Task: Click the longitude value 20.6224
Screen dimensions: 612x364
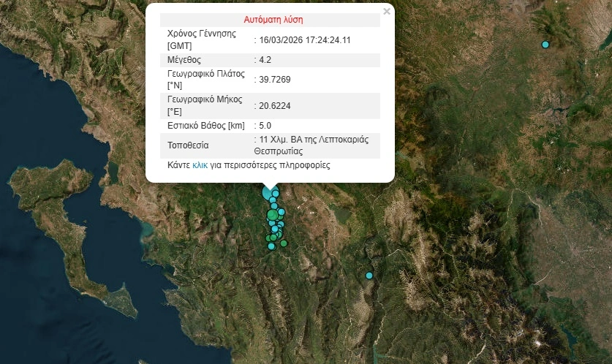Action: [275, 105]
